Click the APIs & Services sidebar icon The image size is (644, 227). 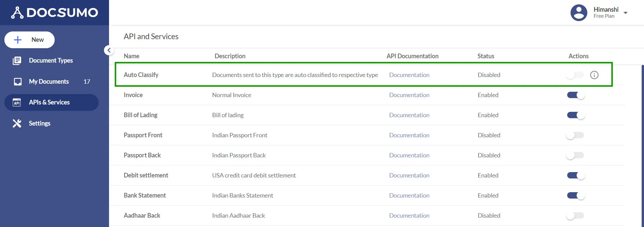(x=17, y=102)
